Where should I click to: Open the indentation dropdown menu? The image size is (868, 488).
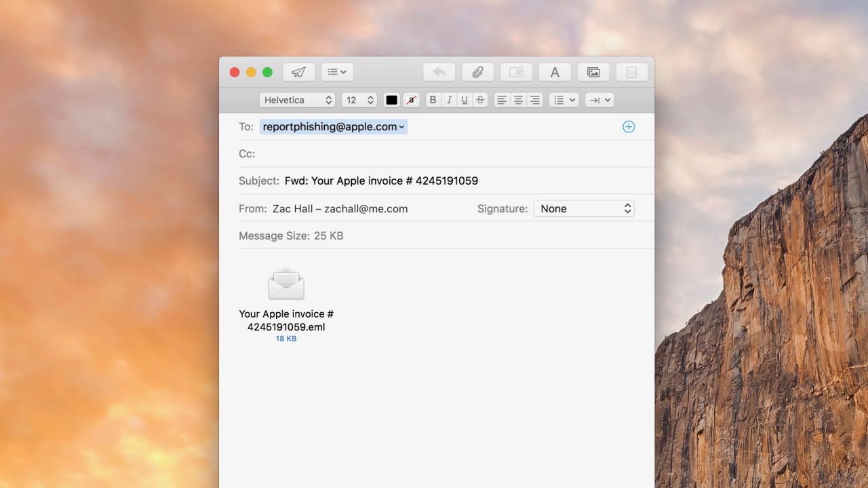coord(599,100)
